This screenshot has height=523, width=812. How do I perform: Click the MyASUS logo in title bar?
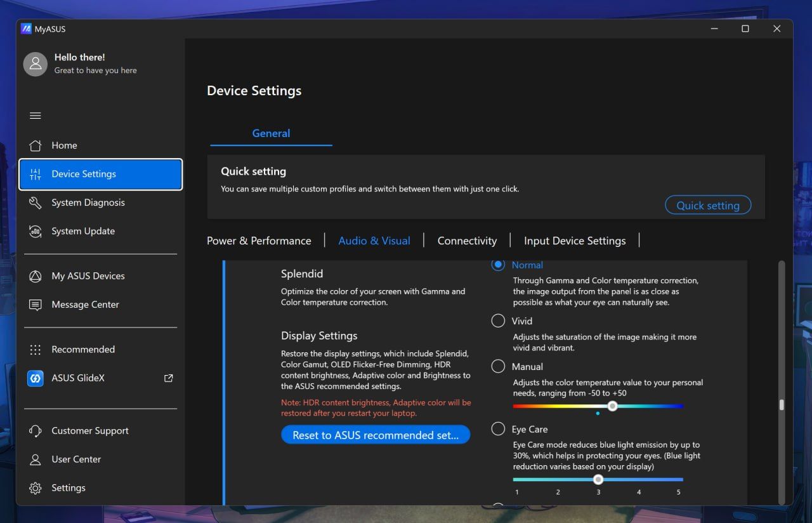click(26, 29)
